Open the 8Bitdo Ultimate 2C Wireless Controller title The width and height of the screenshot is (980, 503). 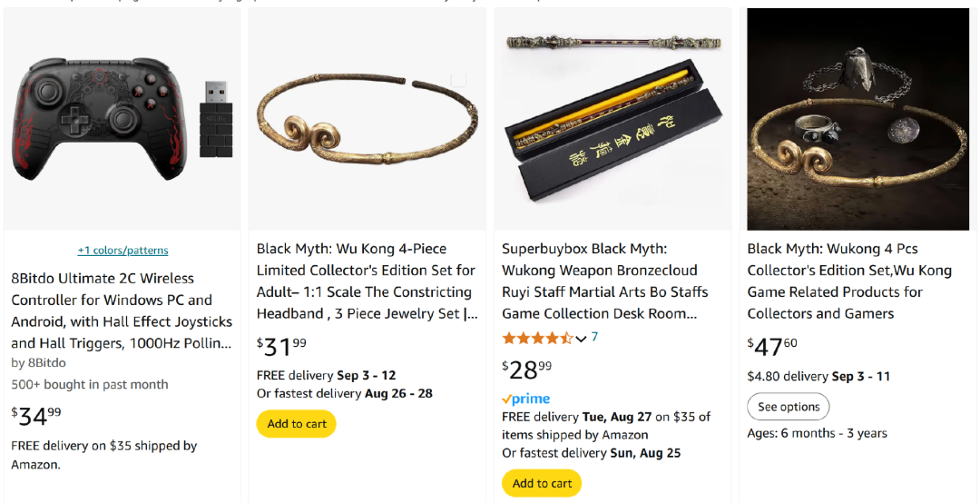coord(122,311)
